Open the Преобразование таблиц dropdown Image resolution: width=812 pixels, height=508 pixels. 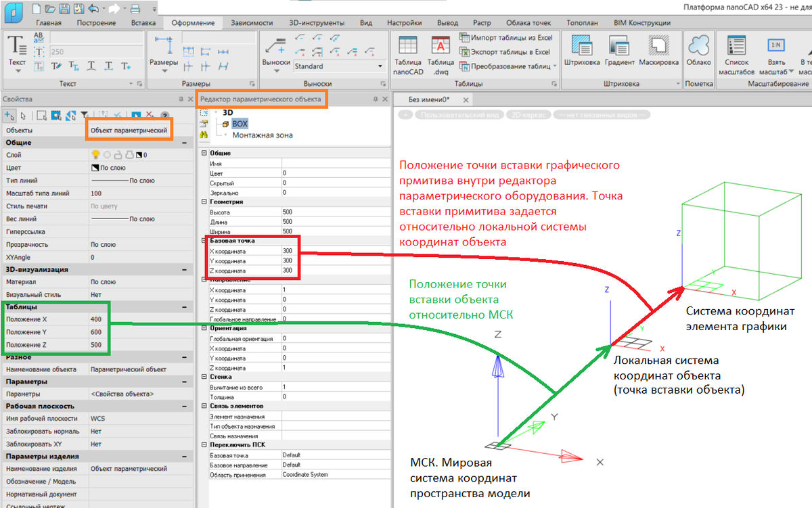pyautogui.click(x=554, y=66)
